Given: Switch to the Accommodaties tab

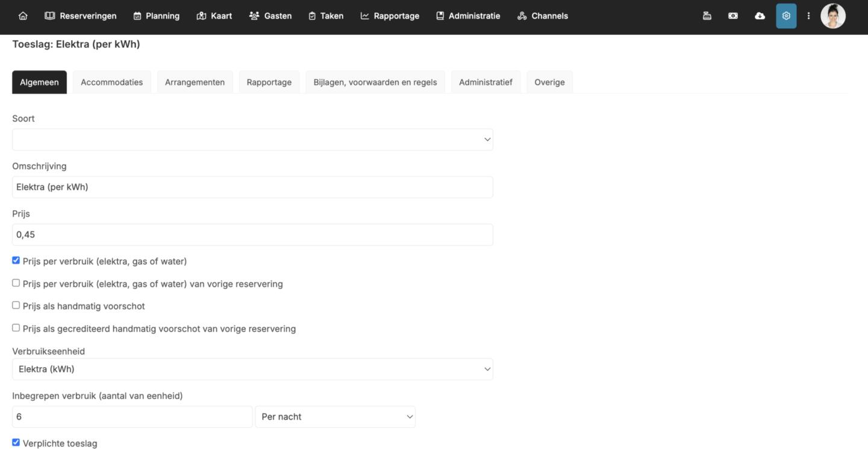Looking at the screenshot, I should click(x=111, y=82).
